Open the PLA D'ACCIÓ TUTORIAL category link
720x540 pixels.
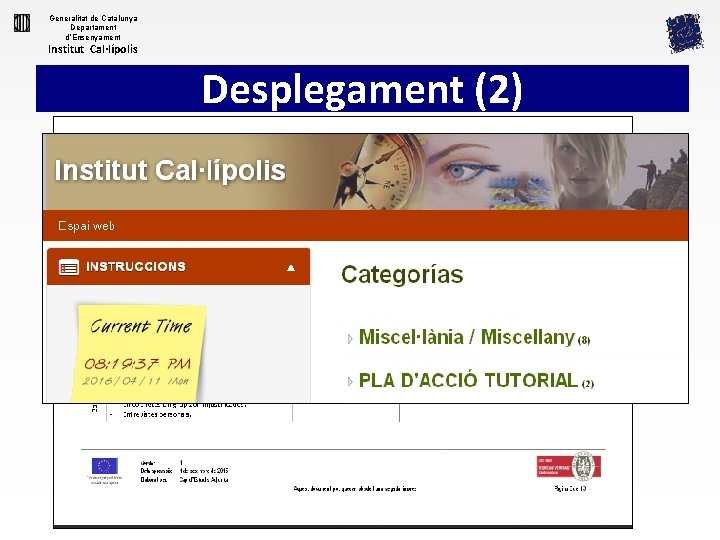[468, 380]
